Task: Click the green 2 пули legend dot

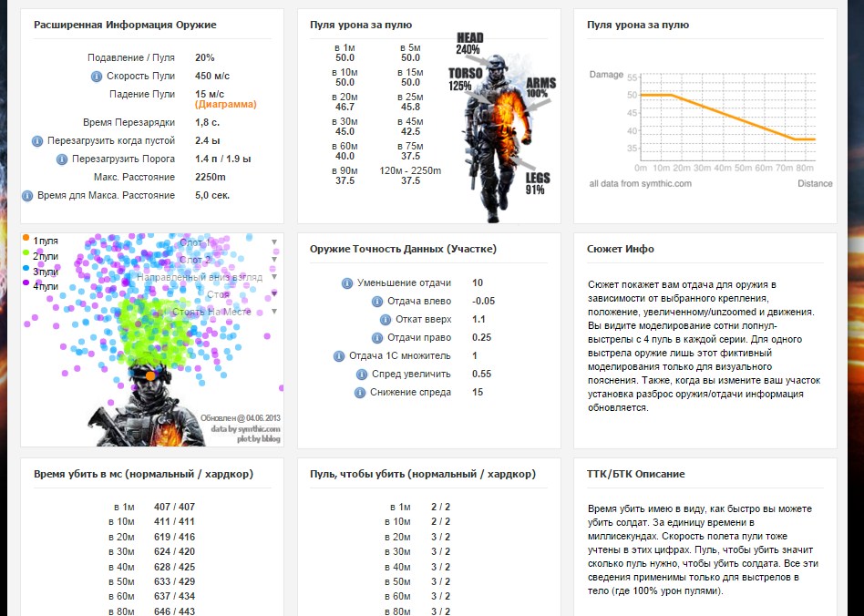Action: point(26,254)
